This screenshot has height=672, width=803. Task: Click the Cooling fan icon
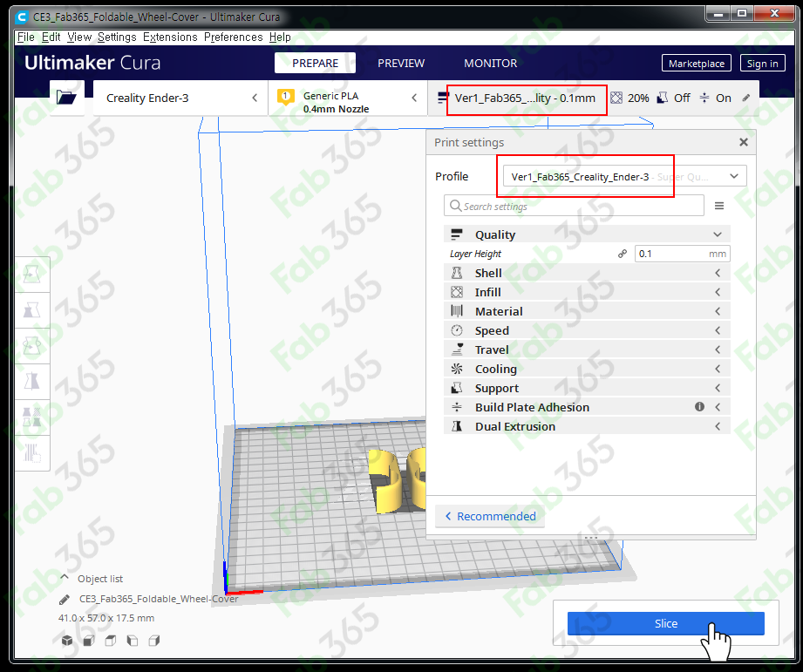457,369
